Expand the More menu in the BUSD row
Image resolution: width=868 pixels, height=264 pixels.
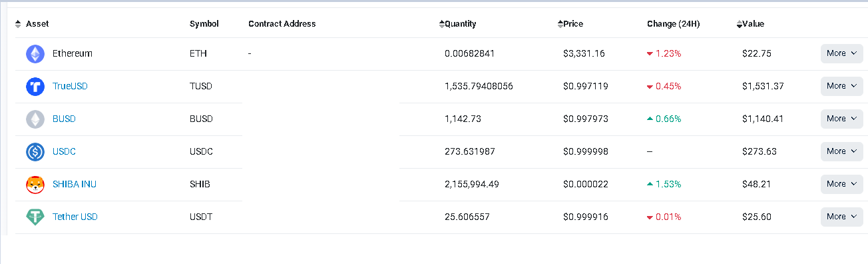click(x=841, y=119)
